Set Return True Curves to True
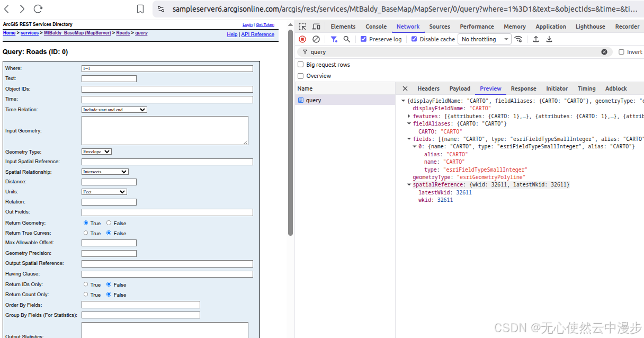This screenshot has height=338, width=644. [x=86, y=233]
